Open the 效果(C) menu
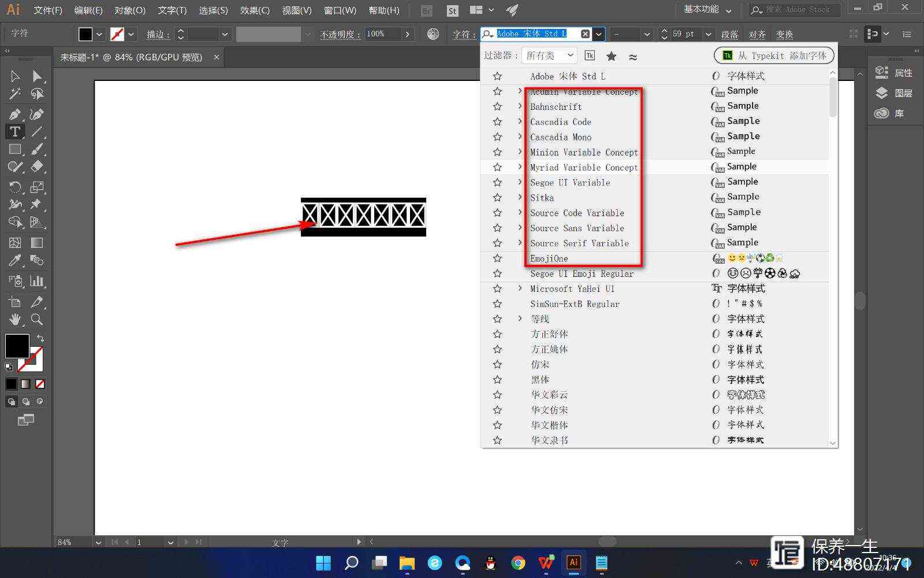This screenshot has width=924, height=578. [x=255, y=10]
